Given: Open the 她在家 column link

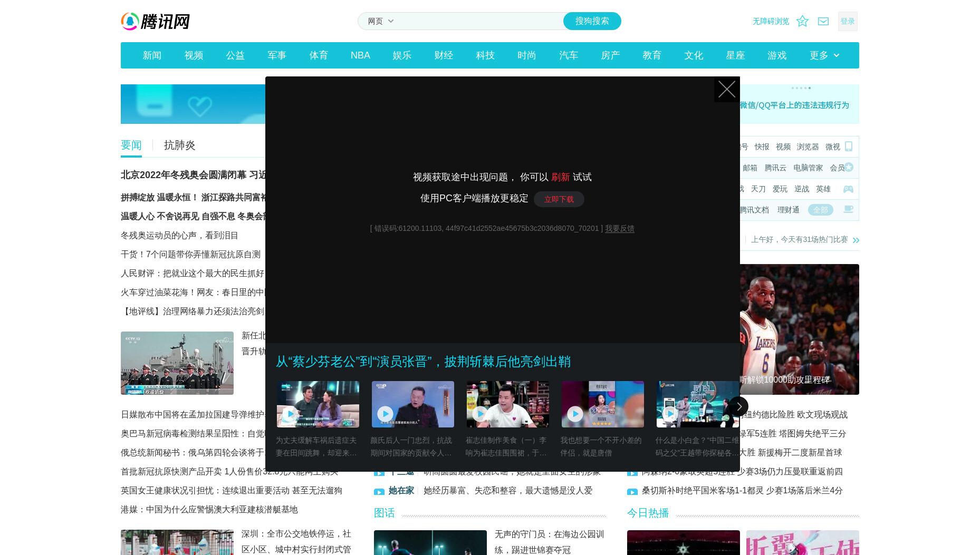Looking at the screenshot, I should coord(401,490).
